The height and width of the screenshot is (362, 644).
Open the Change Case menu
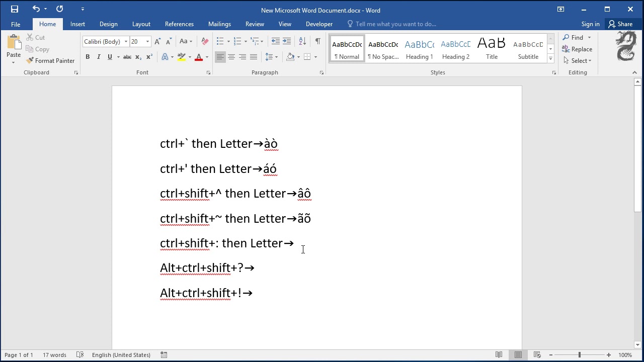pyautogui.click(x=186, y=42)
